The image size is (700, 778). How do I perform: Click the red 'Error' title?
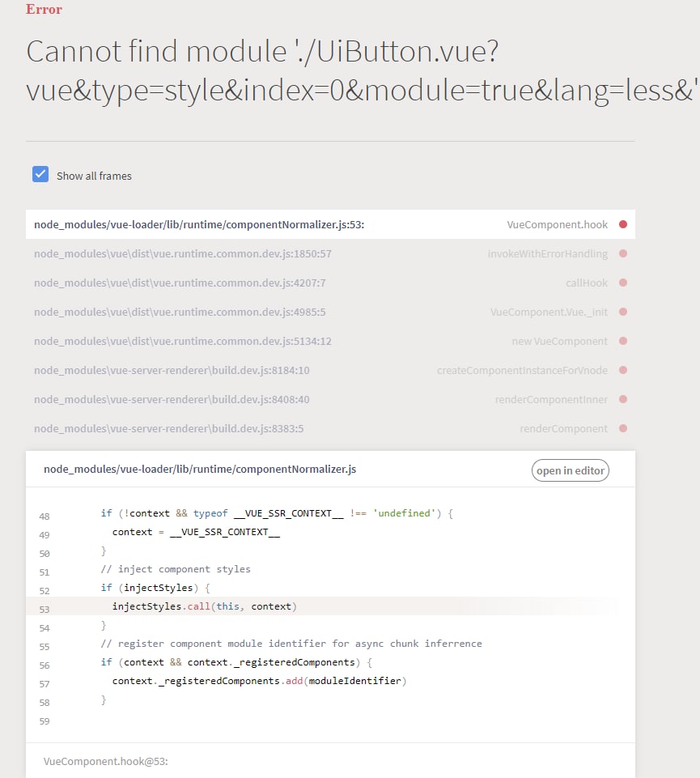45,9
